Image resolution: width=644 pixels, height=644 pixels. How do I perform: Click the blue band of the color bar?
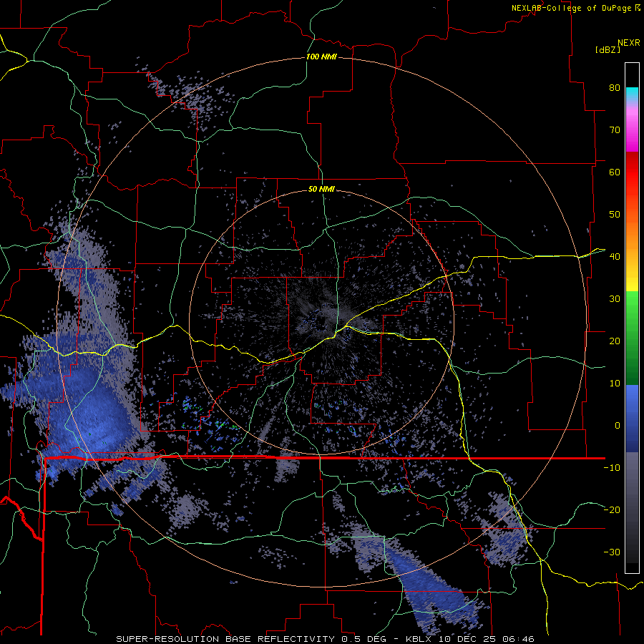pos(632,418)
